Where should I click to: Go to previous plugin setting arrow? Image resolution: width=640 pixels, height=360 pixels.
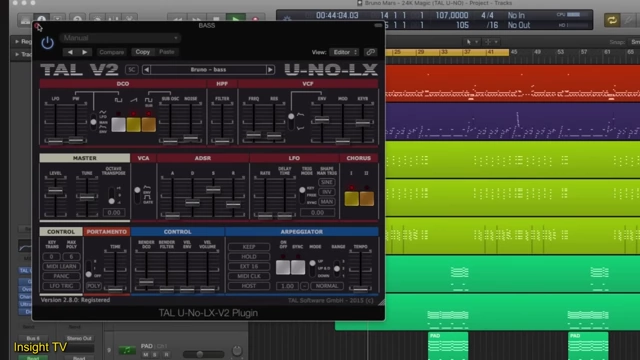tap(70, 52)
